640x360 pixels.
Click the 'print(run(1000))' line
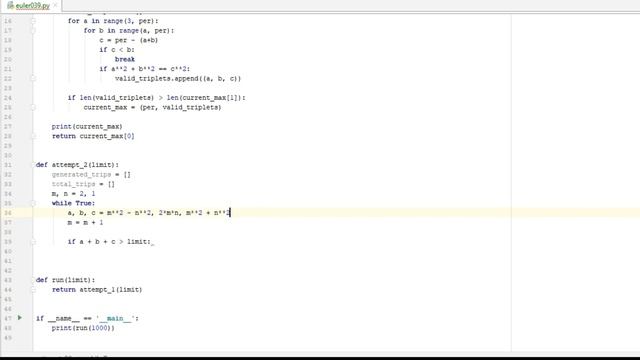(x=83, y=328)
